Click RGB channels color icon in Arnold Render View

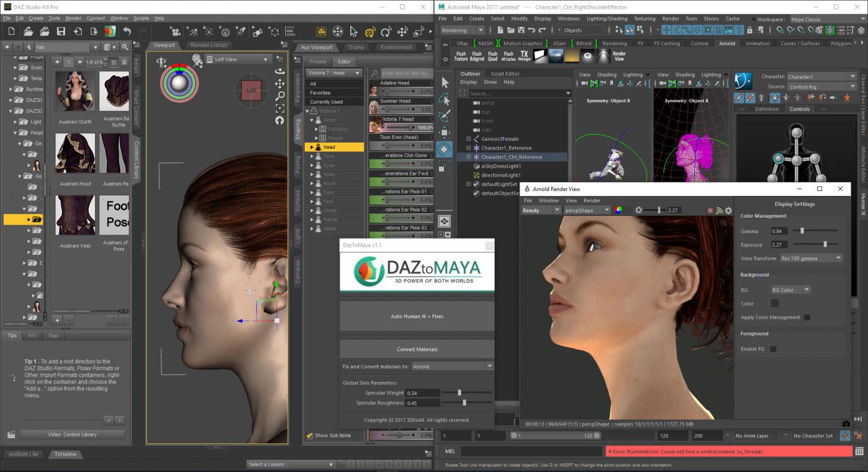[x=618, y=210]
